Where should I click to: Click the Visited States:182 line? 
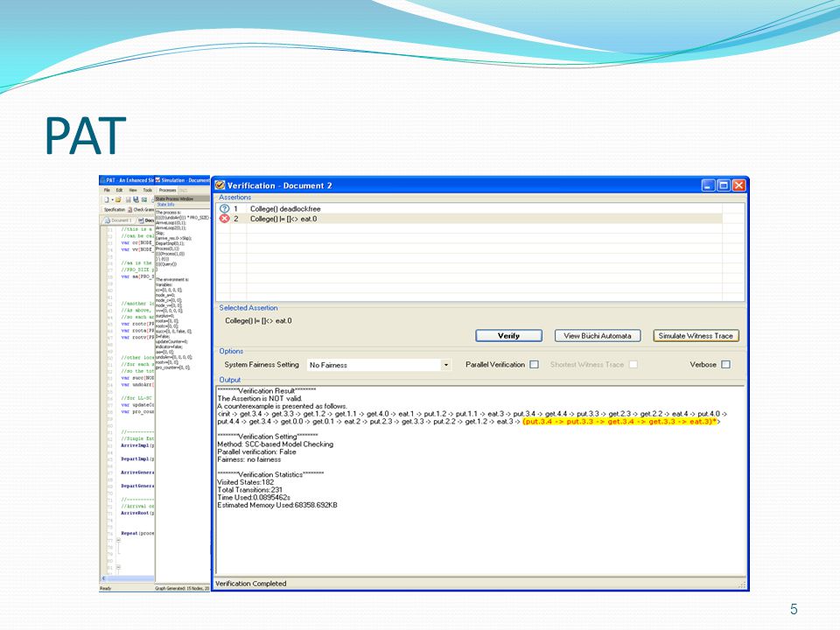pos(246,482)
